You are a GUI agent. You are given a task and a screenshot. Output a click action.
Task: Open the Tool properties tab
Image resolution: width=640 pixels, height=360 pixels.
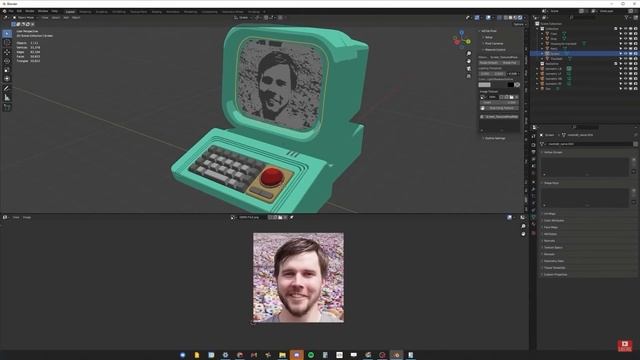click(x=533, y=136)
